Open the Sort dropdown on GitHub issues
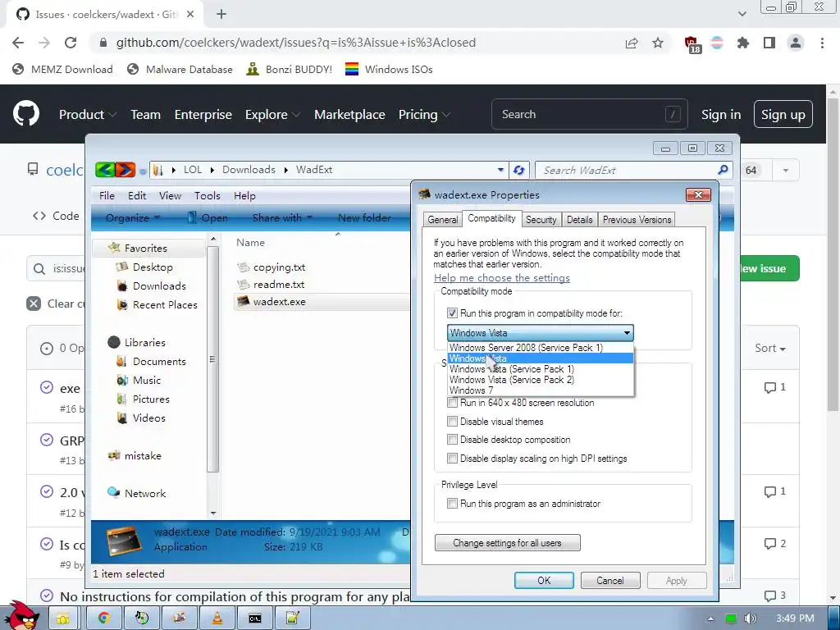The height and width of the screenshot is (630, 840). pos(770,348)
